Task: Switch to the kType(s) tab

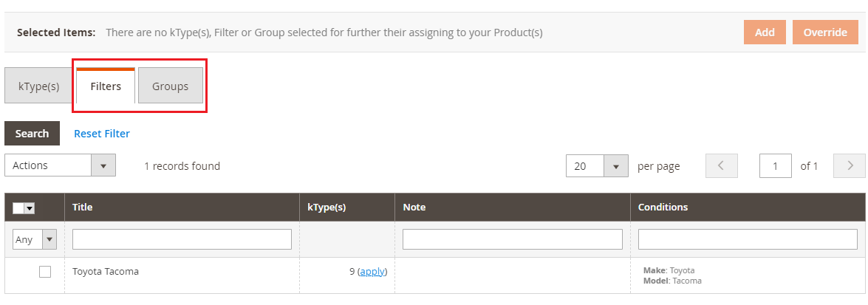Action: tap(38, 87)
